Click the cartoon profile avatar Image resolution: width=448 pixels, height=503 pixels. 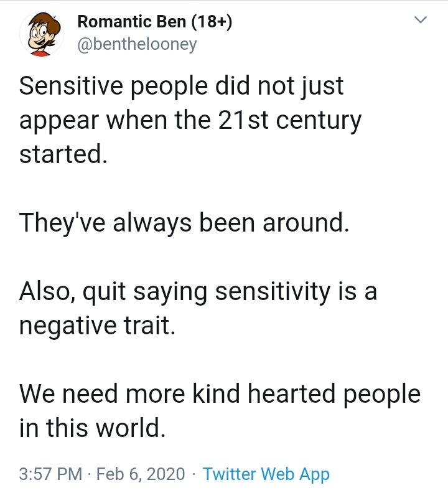[42, 34]
